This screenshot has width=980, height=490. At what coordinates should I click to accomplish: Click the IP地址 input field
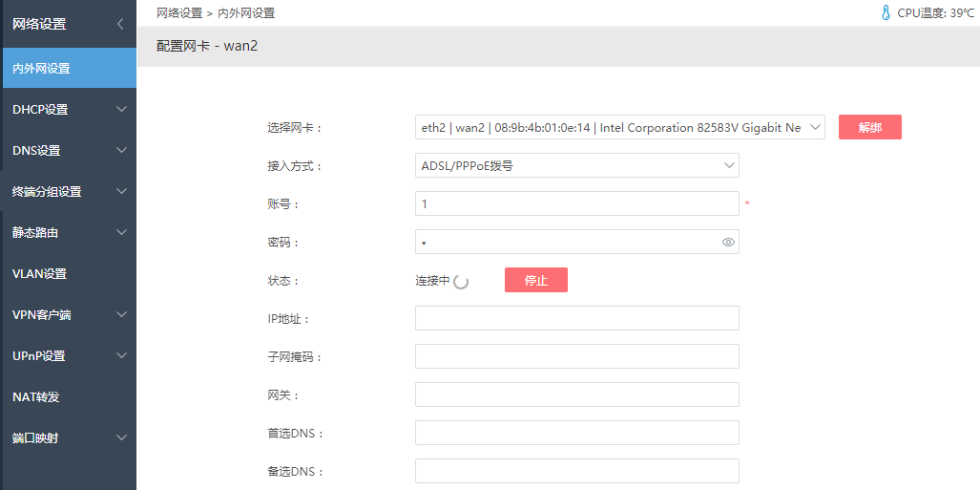(x=577, y=318)
